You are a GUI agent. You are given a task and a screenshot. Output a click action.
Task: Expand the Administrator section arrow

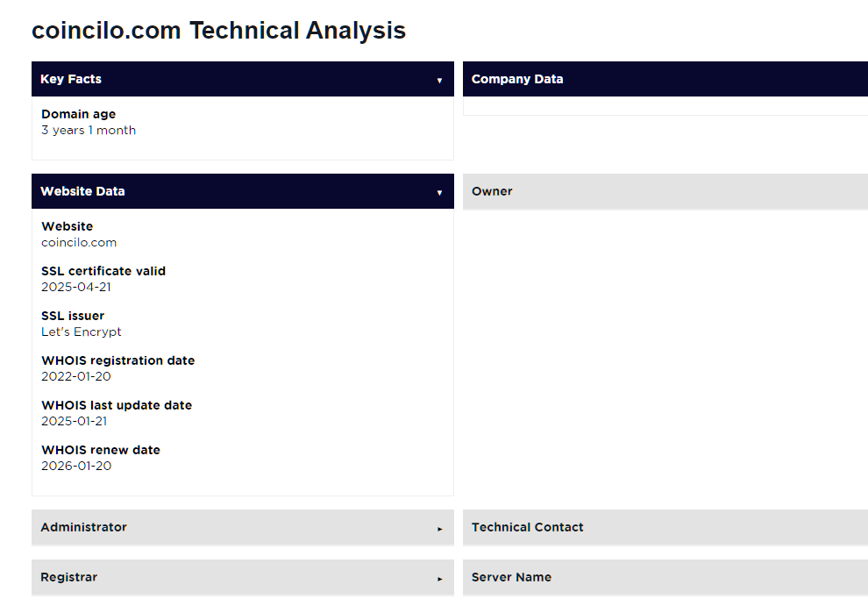(x=439, y=529)
